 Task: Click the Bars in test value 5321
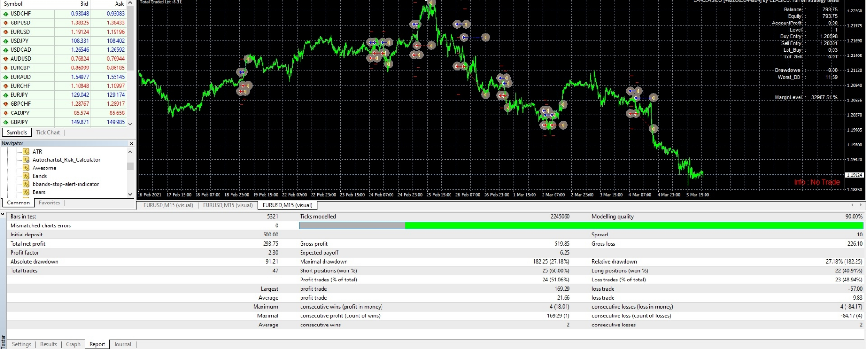[272, 217]
